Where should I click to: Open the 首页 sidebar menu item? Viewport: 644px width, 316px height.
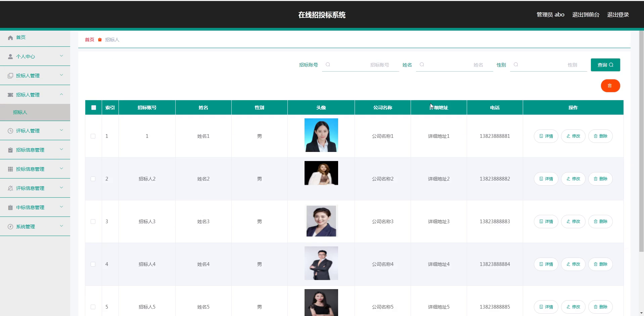[35, 38]
